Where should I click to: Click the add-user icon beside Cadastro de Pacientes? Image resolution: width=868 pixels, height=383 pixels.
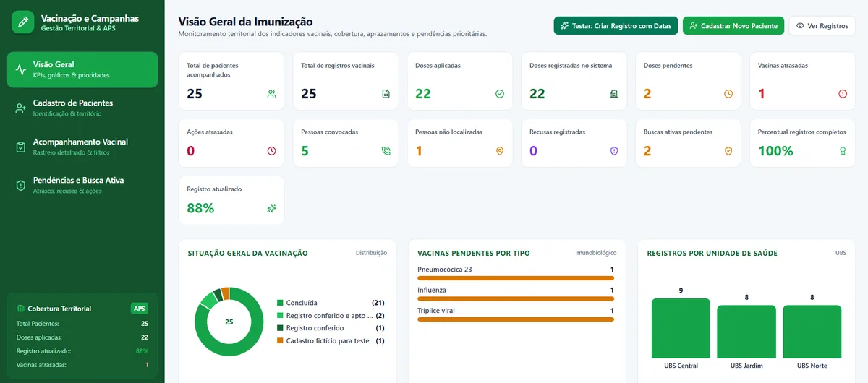pyautogui.click(x=21, y=108)
